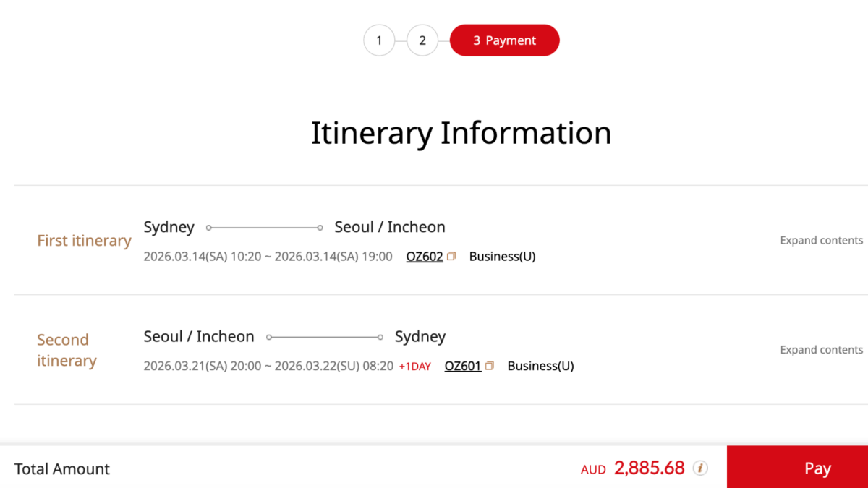The image size is (868, 488).
Task: Click step 2 indicator circle
Action: coord(422,40)
